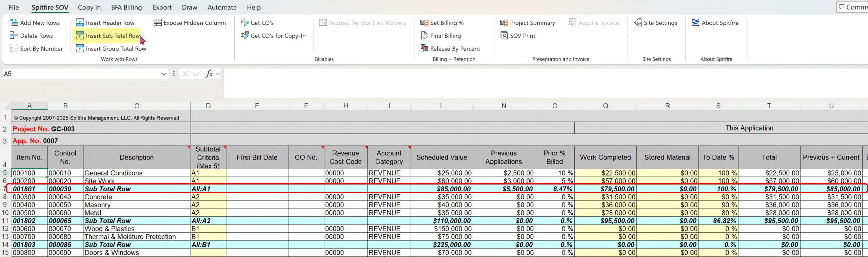
Task: Click App. No. 0007 cell
Action: pos(101,141)
